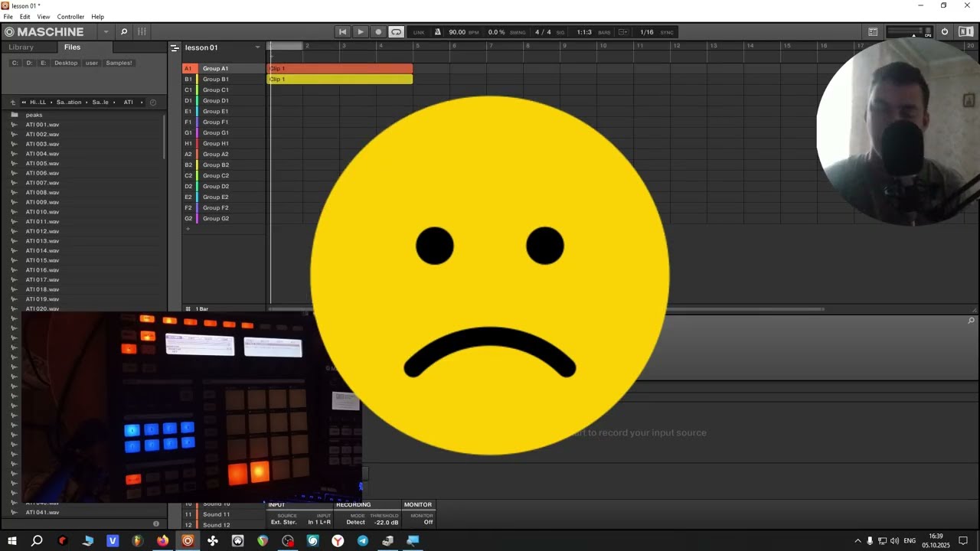Open the 1/16 sync grid value
The height and width of the screenshot is (551, 980).
647,32
